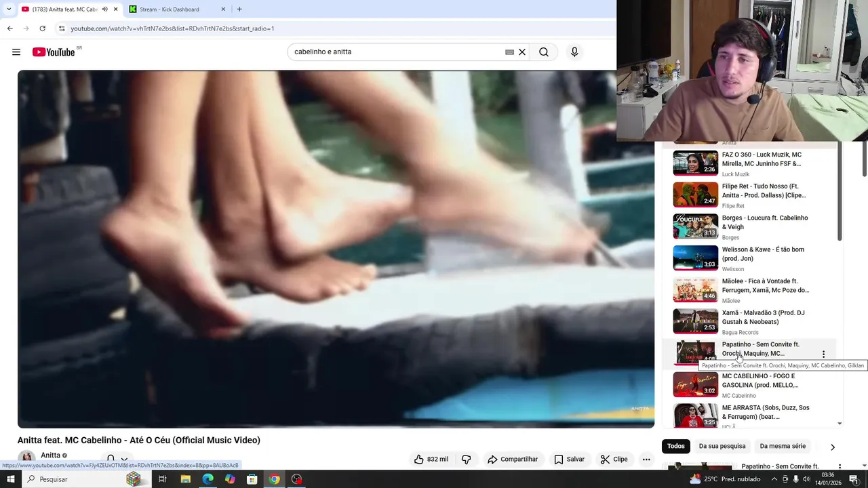Close the Anitta feat. MC Cabelinho tab
The width and height of the screenshot is (868, 488).
[x=115, y=9]
